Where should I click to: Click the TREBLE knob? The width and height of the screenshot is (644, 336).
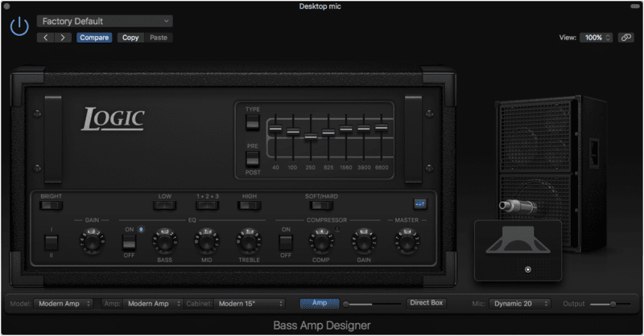point(249,240)
